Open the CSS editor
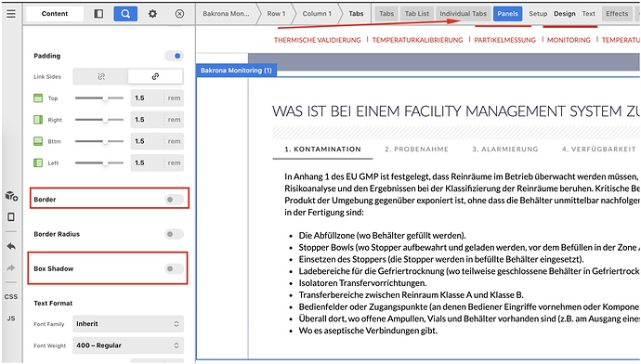 (11, 296)
